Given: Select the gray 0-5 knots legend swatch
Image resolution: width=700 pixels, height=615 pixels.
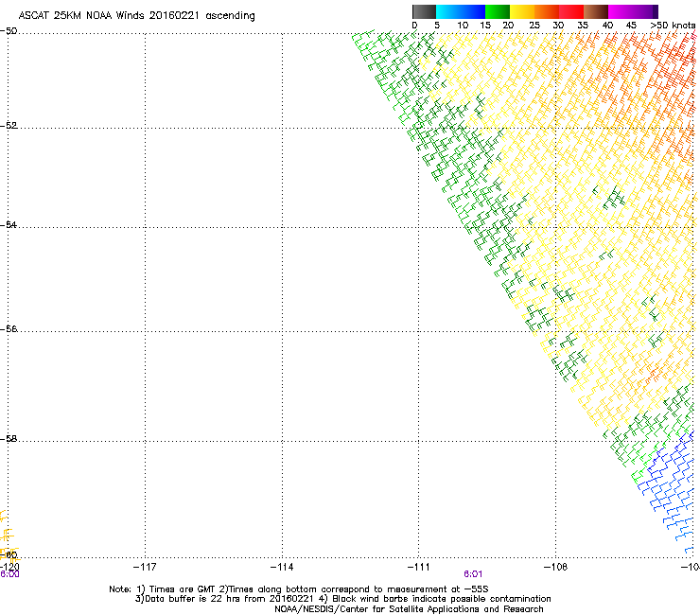Looking at the screenshot, I should (x=424, y=11).
